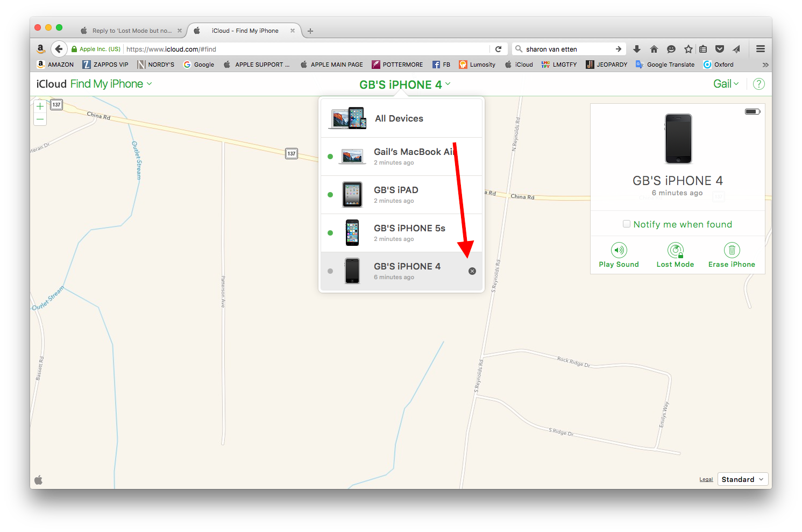
Task: Save the page to Pocket
Action: [720, 49]
